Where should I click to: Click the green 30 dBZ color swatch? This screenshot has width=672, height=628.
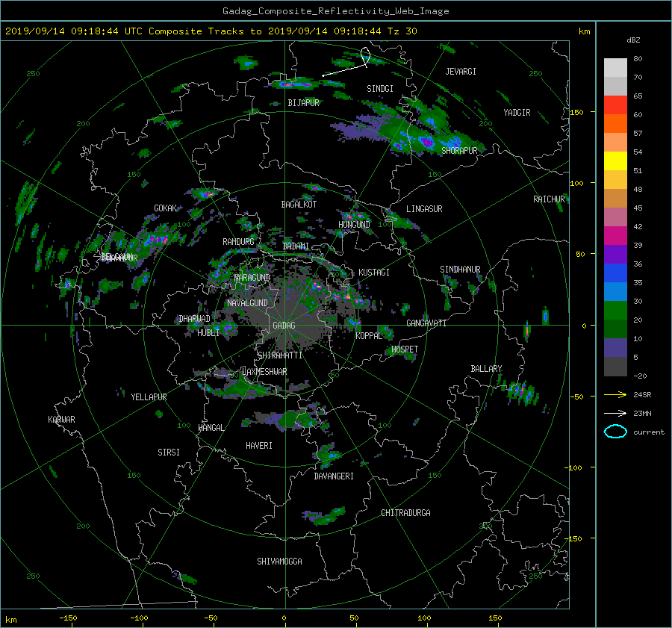click(x=615, y=311)
